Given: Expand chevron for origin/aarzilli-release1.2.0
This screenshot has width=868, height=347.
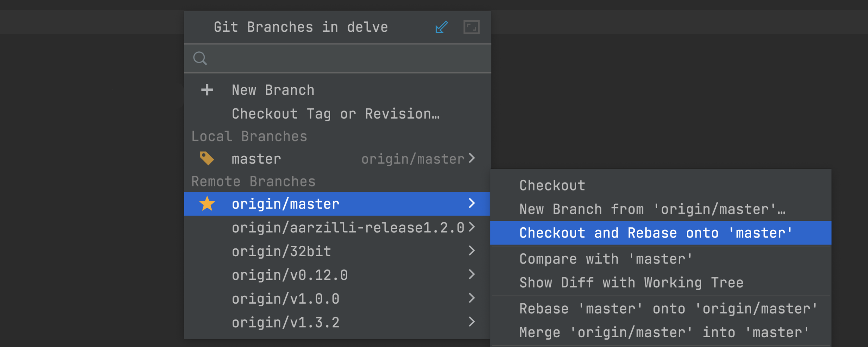Looking at the screenshot, I should (472, 227).
